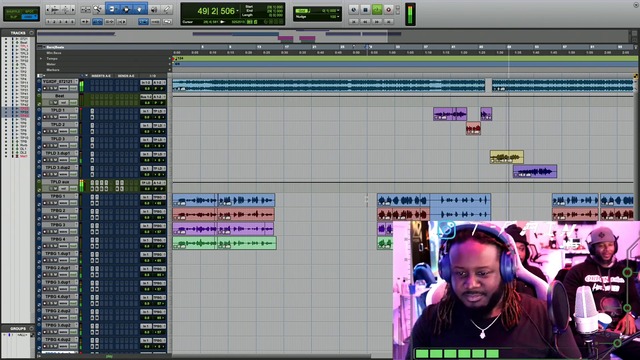The image size is (640, 360).
Task: Toggle Grid edit mode
Action: point(29,17)
